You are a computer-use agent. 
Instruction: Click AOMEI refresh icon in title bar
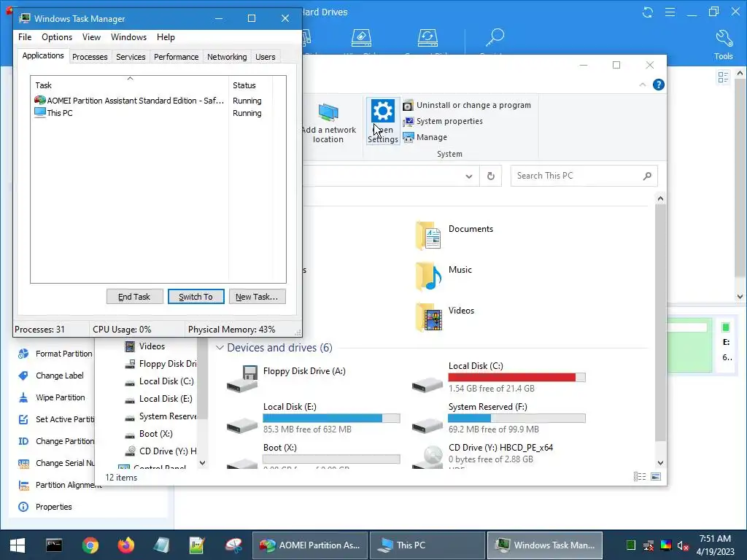(648, 12)
